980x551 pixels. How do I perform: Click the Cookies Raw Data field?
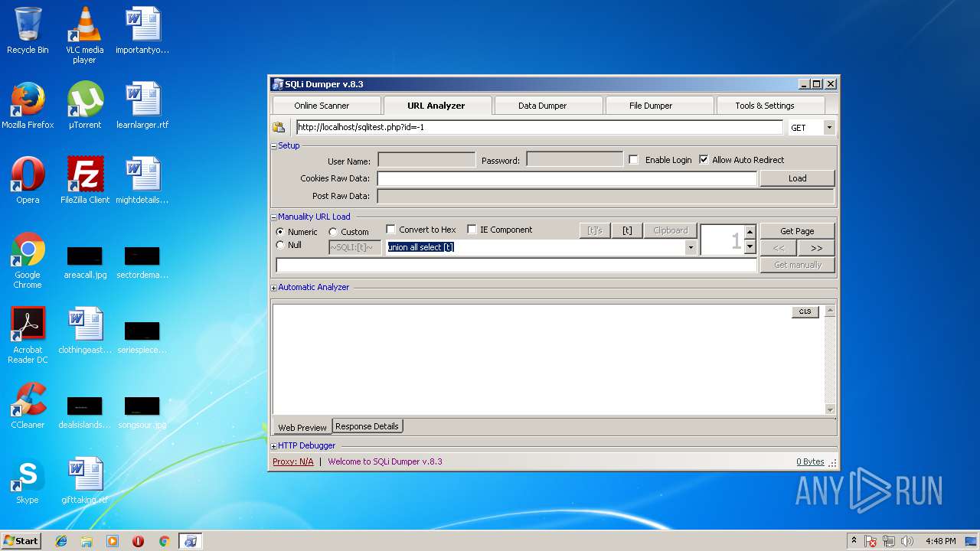pyautogui.click(x=567, y=178)
